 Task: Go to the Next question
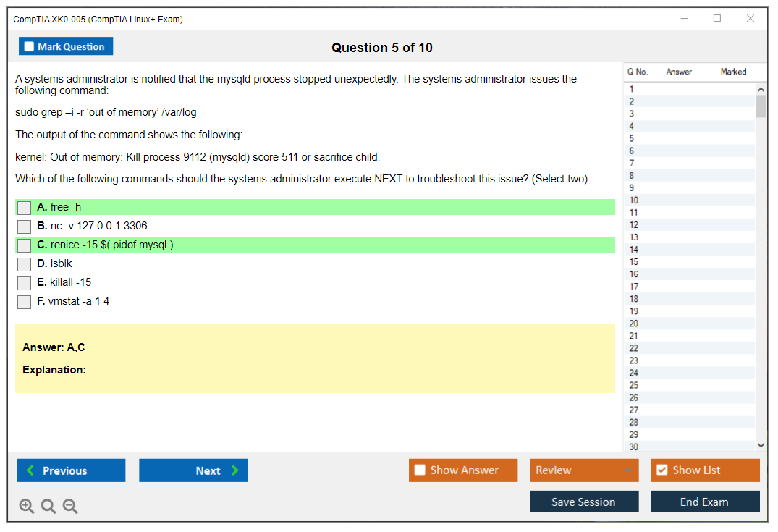[x=193, y=470]
